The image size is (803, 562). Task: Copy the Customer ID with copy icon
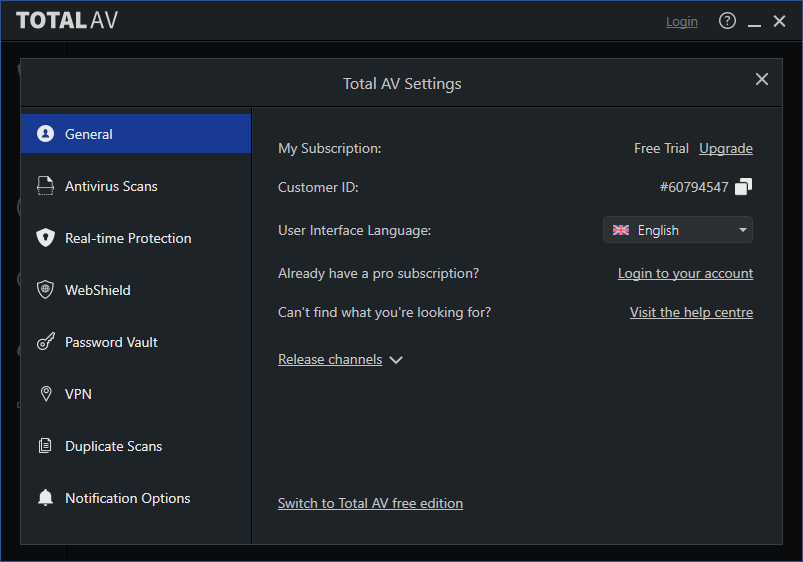click(744, 187)
